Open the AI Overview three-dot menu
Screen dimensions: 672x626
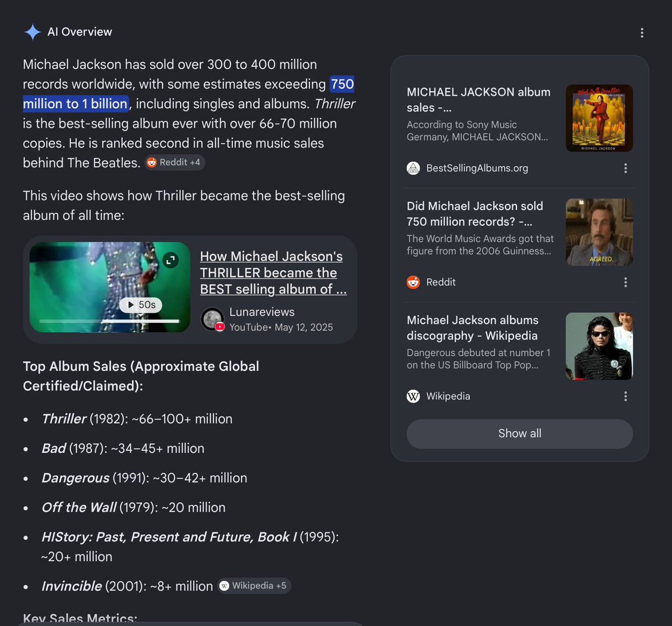642,33
